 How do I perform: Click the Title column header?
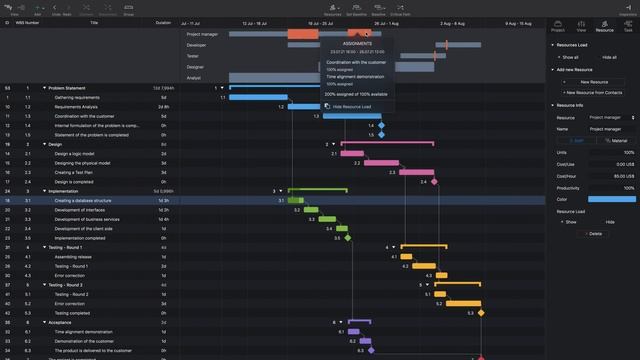click(94, 23)
